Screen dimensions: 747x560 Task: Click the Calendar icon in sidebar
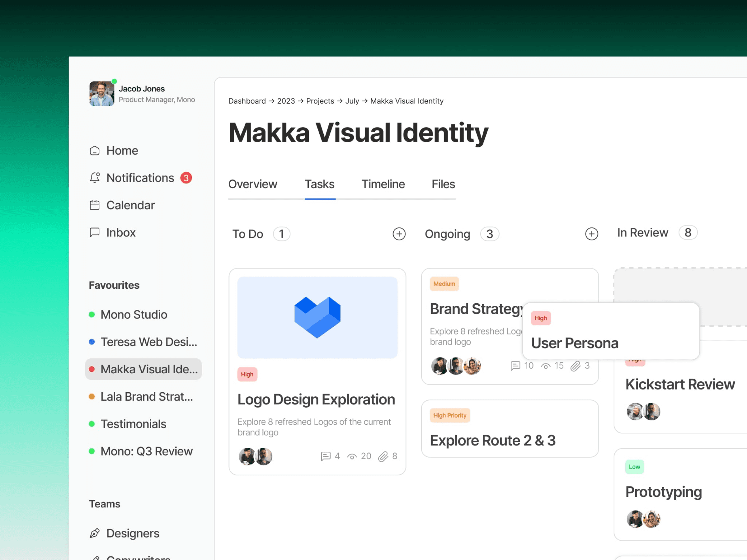[x=95, y=205]
